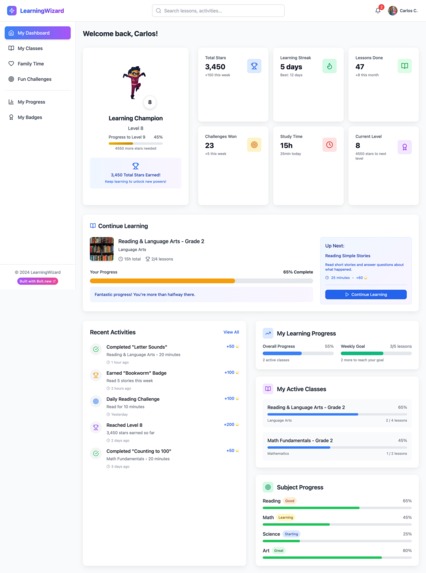Click the Counting to 100 check icon
The height and width of the screenshot is (573, 426).
coord(96,454)
